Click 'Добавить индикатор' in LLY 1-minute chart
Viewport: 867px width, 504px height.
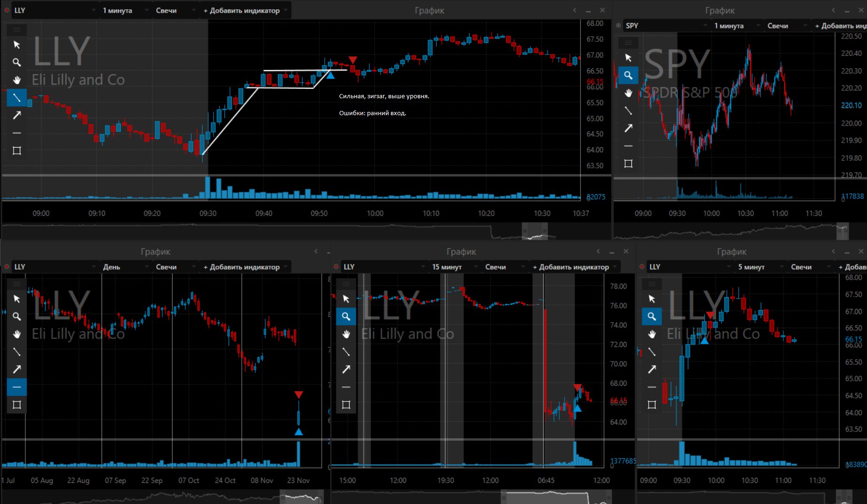pos(245,10)
